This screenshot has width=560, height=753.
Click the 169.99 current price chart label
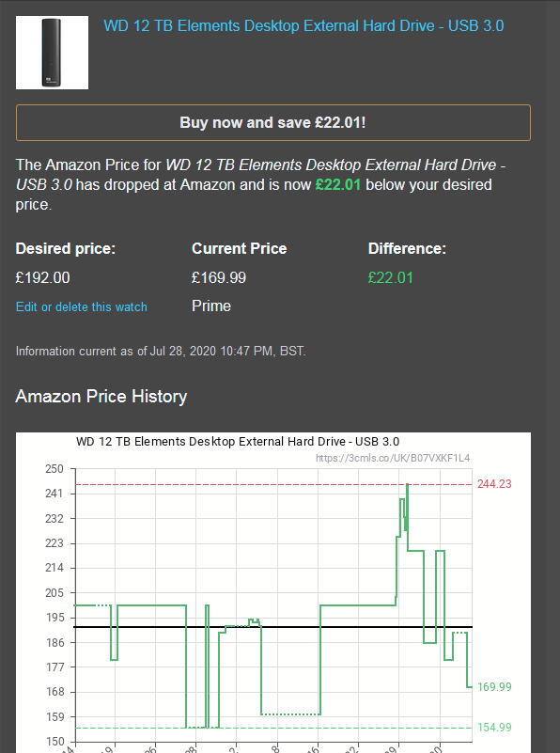[494, 687]
